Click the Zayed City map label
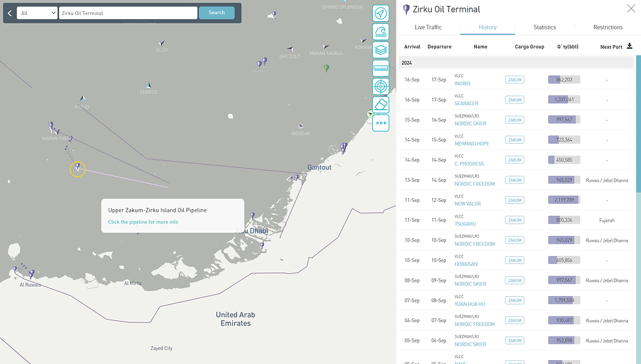641x364 pixels. coord(162,348)
